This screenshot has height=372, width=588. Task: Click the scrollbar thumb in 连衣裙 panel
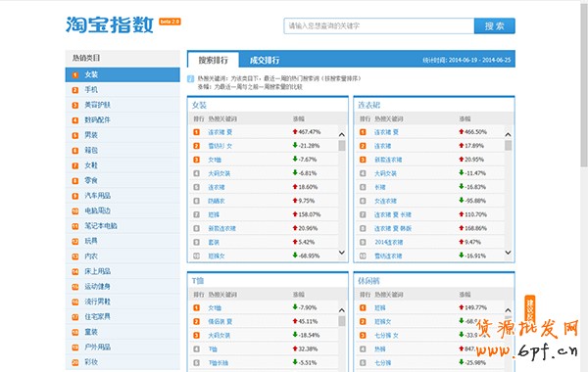tap(508, 145)
